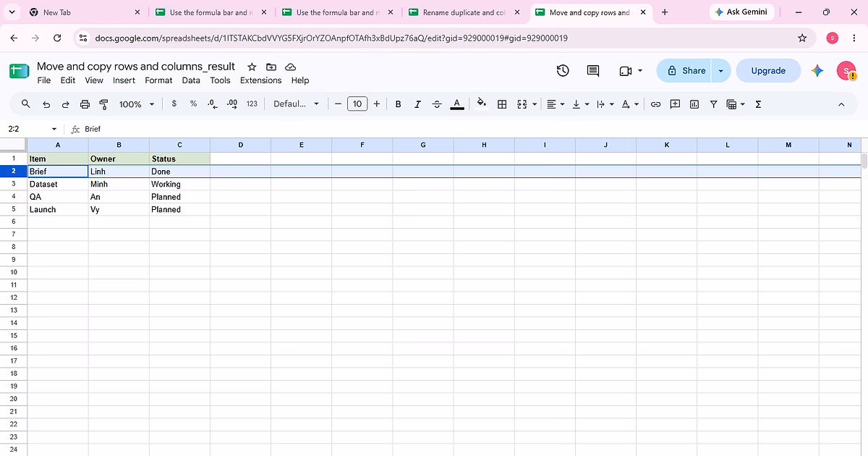Open the borders menu

502,104
